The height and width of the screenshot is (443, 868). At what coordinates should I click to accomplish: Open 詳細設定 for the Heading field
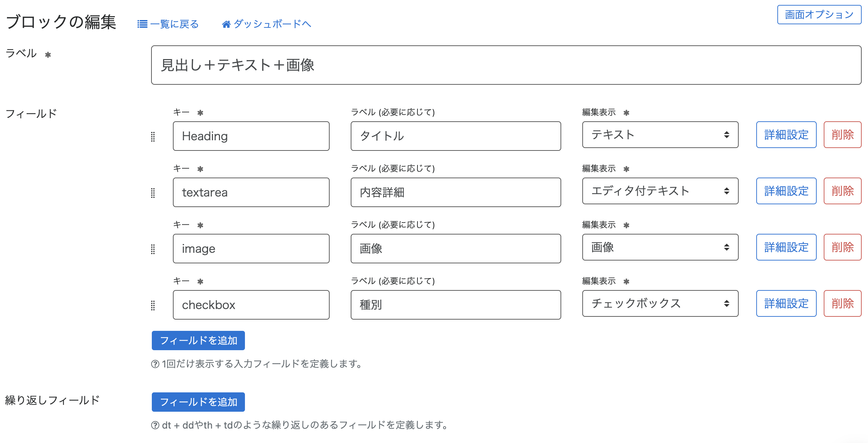786,135
